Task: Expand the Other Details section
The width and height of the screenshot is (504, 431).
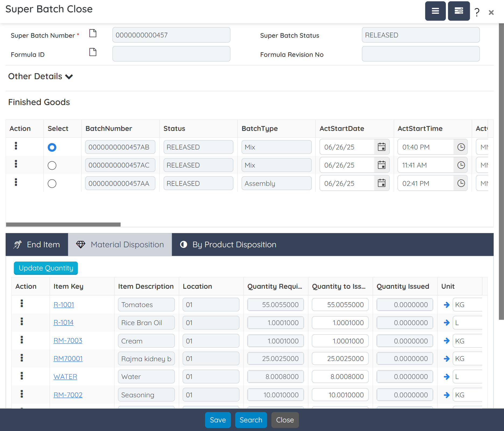Action: click(40, 77)
